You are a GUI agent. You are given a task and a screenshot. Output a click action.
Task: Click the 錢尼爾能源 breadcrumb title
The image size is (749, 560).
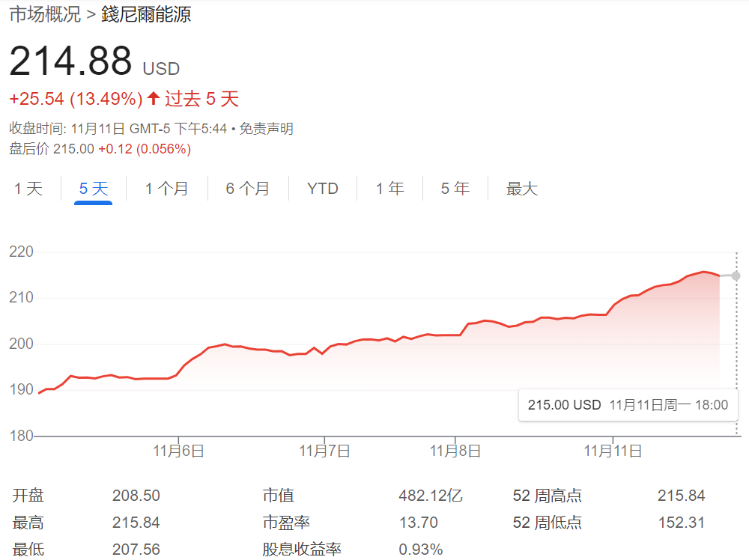point(146,14)
